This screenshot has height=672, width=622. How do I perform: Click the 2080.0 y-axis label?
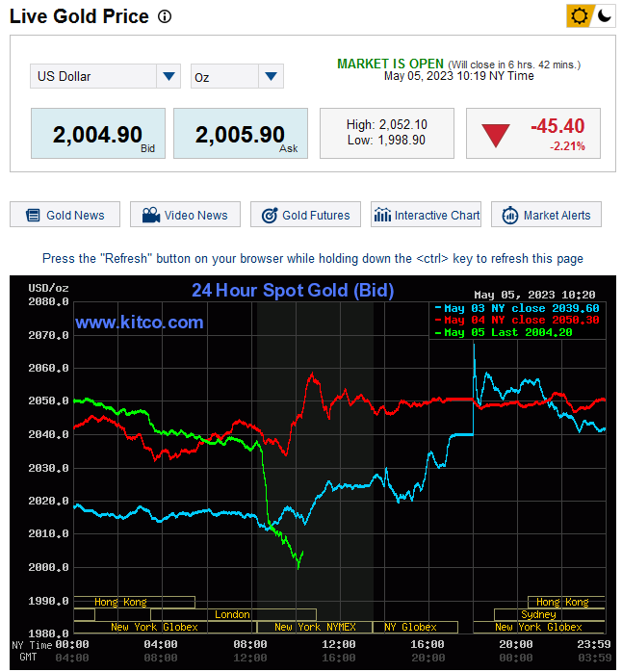click(x=48, y=302)
